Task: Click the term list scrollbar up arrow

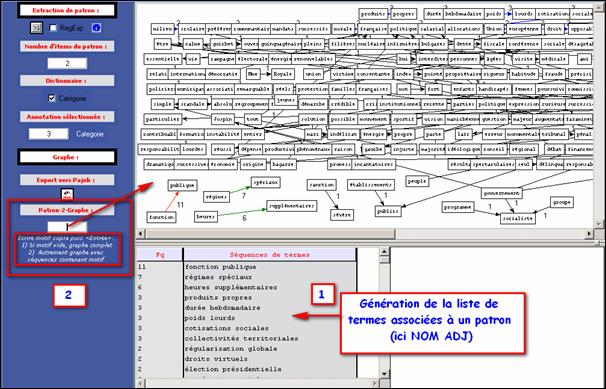Action: tap(384, 252)
